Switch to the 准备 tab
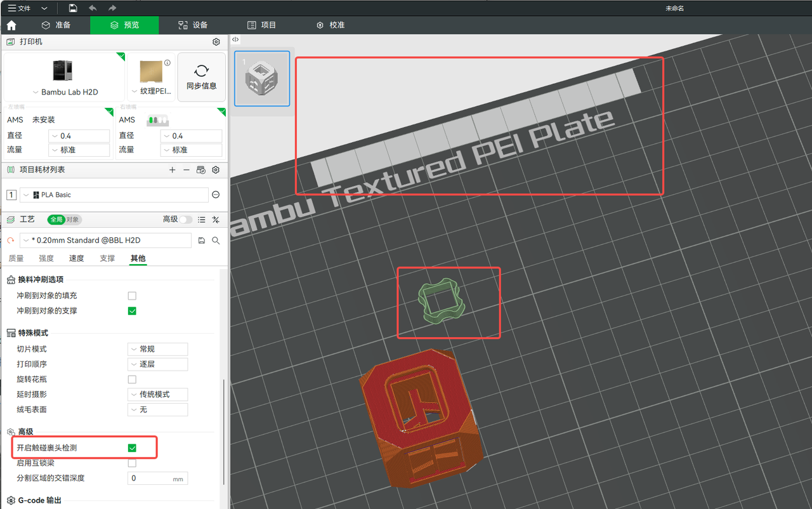The image size is (812, 509). click(56, 25)
